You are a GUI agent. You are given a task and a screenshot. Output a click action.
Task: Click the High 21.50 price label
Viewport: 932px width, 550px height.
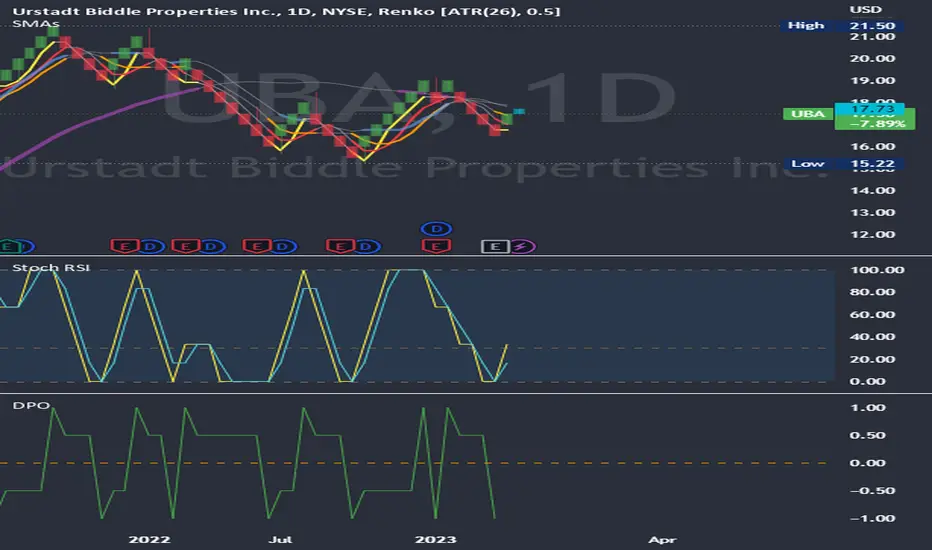coord(842,26)
